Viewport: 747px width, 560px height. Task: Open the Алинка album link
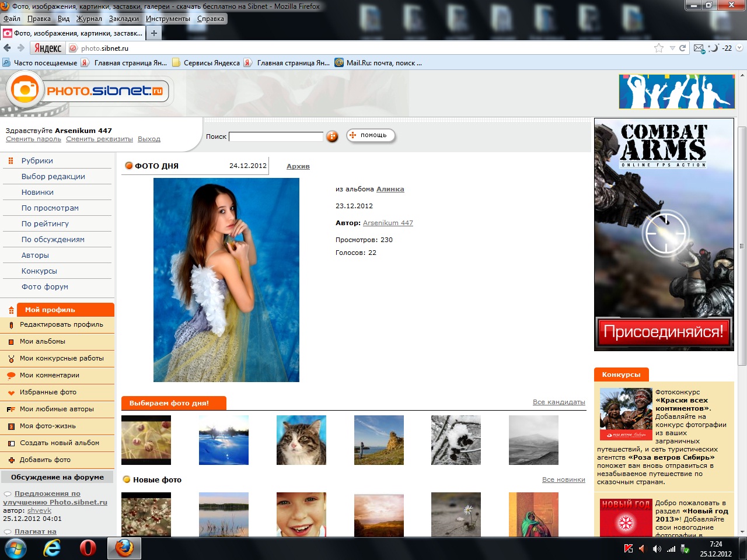pos(390,189)
